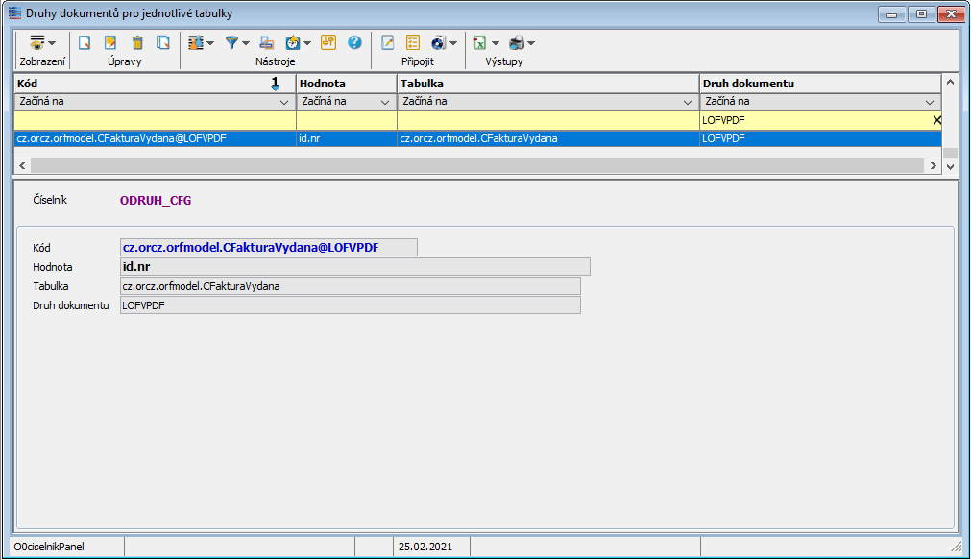971x560 pixels.
Task: Expand the Hodnota column filter dropdown
Action: click(x=385, y=102)
